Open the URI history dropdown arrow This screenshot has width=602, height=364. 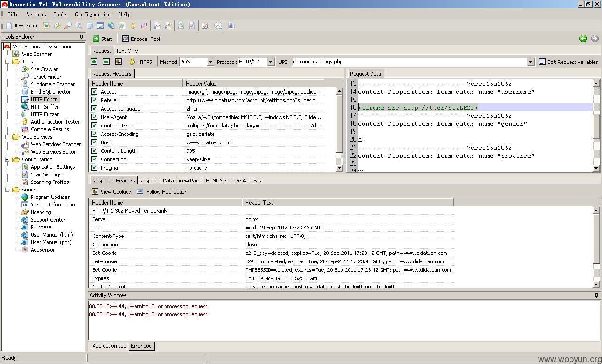tap(531, 62)
